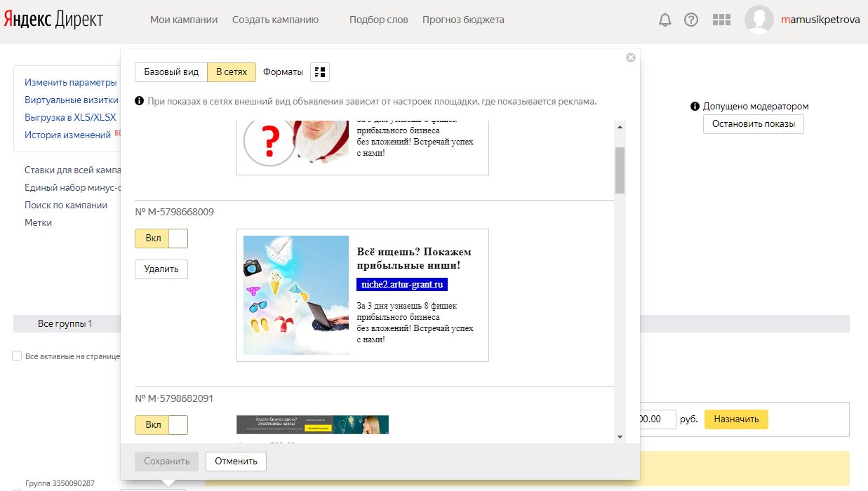Click the popup's vertical scrollbar thumb
868x491 pixels.
coord(620,170)
